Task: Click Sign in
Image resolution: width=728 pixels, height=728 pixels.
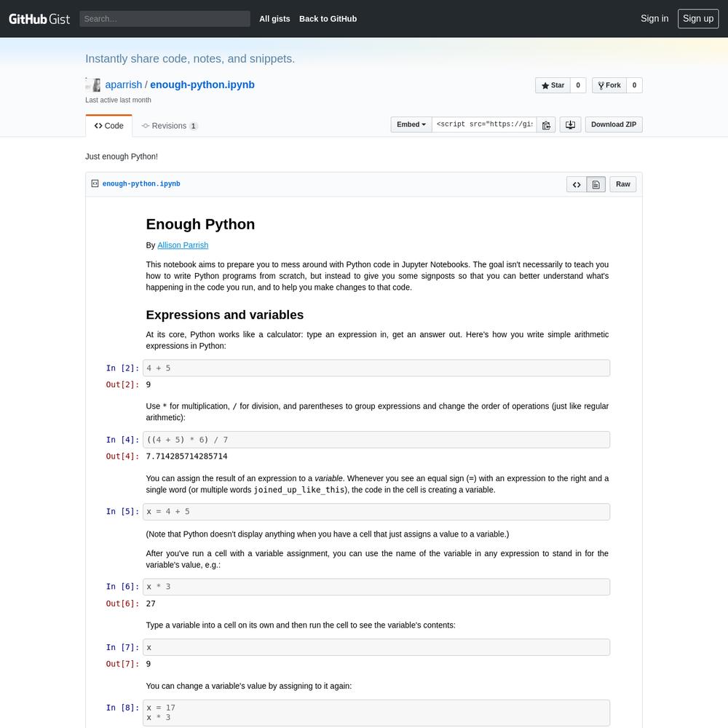Action: [x=654, y=19]
